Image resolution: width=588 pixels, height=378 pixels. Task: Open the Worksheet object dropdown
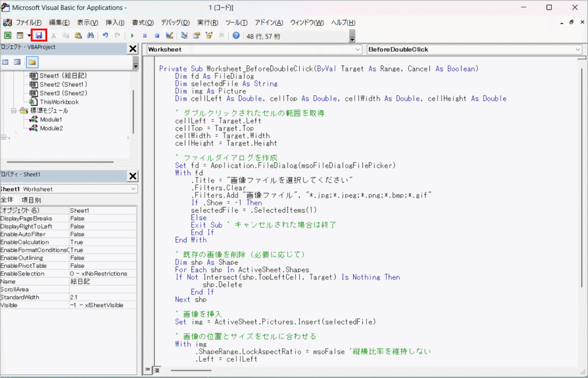coord(358,50)
